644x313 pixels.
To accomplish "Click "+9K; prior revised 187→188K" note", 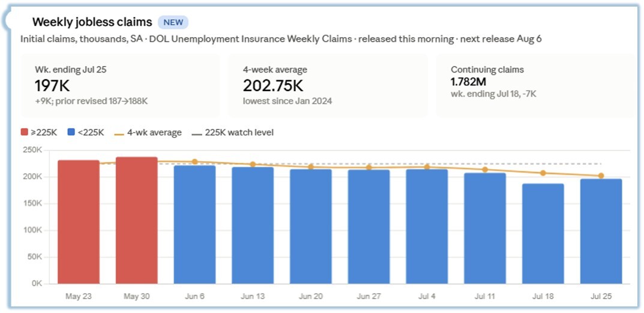I will [91, 101].
